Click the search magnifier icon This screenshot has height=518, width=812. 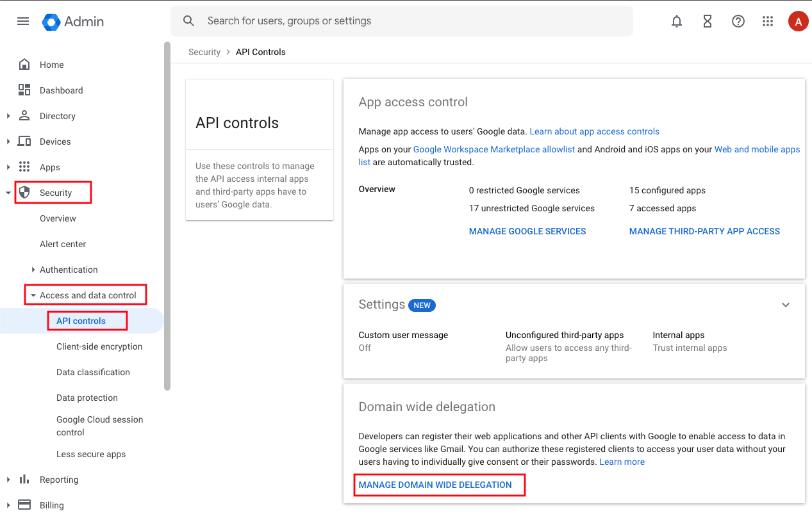click(x=188, y=21)
